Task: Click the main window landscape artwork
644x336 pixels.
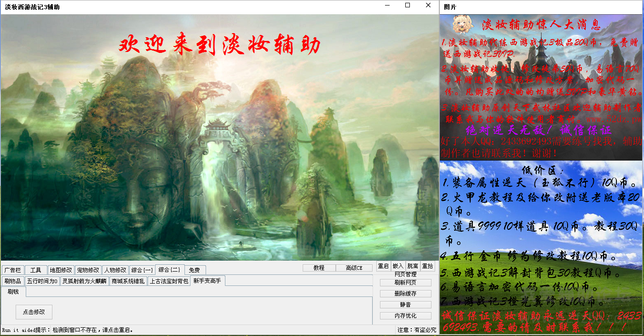Action: coord(220,138)
